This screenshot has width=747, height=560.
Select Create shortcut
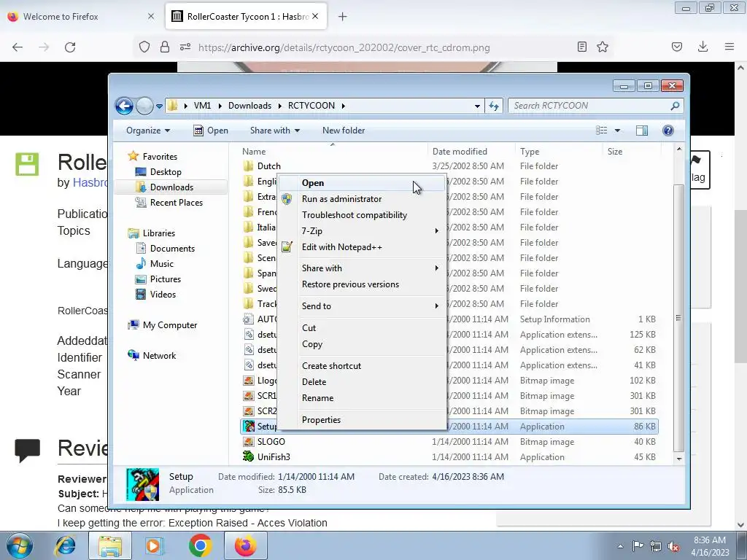362,366
